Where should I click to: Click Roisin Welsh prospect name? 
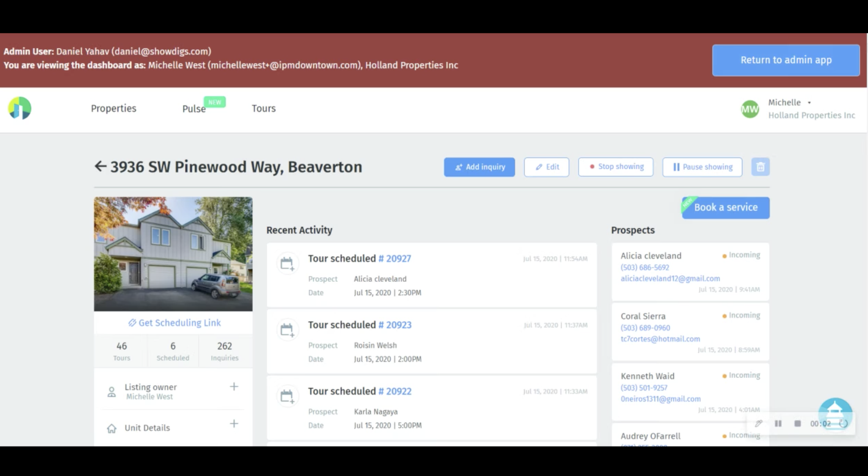pos(375,345)
